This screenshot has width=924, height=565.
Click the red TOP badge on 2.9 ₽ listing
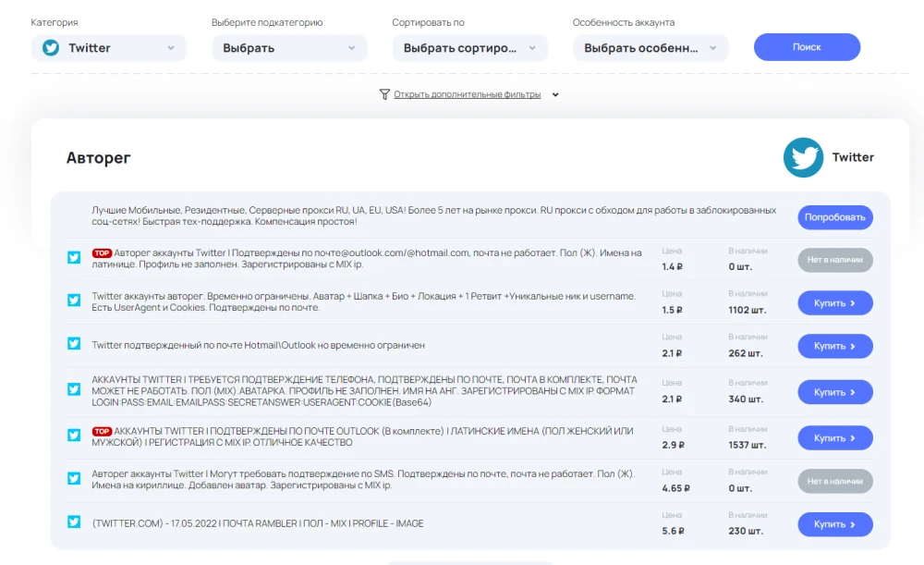pyautogui.click(x=102, y=431)
